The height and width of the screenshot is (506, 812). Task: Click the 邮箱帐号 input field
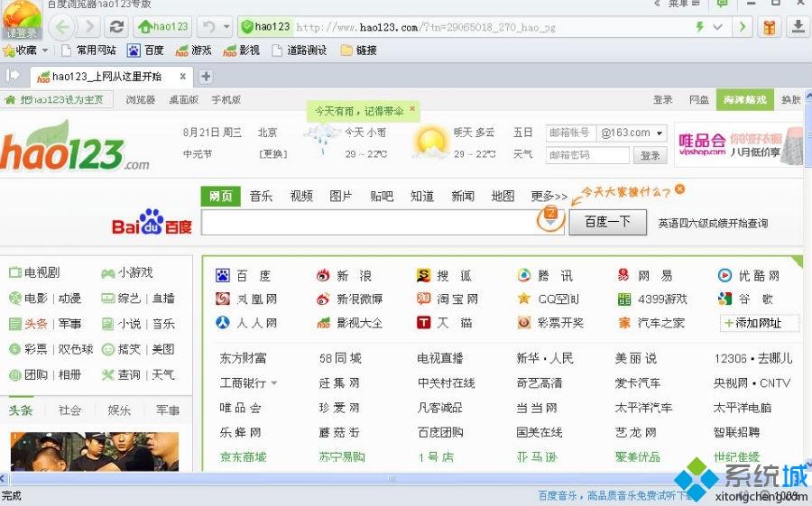[x=571, y=133]
